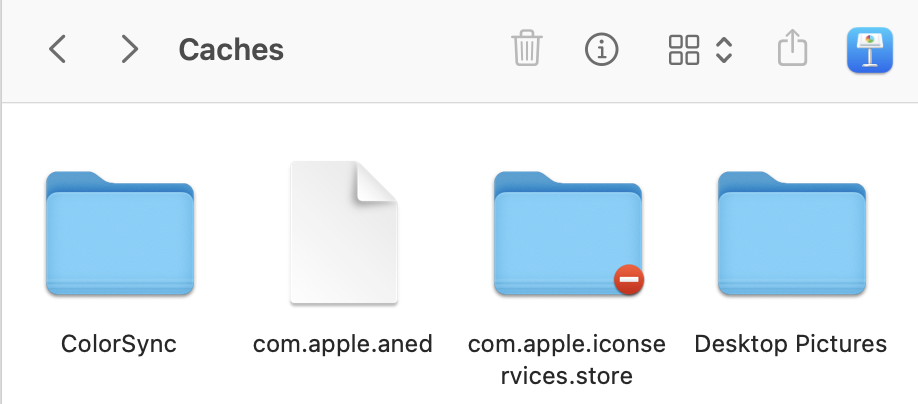
Task: Click the grid icon view button
Action: click(x=684, y=49)
